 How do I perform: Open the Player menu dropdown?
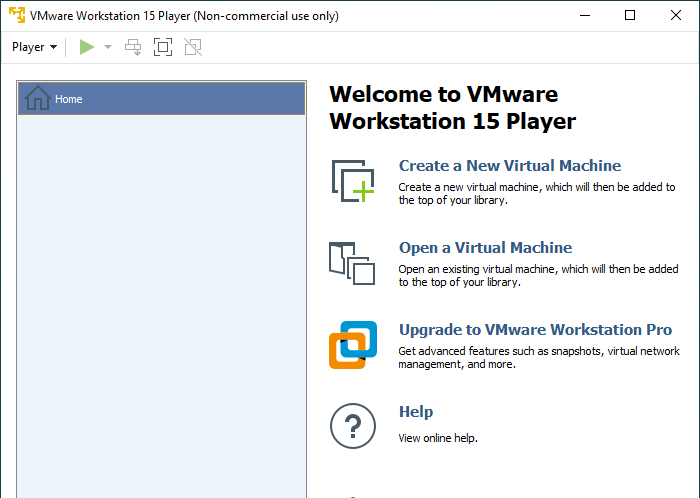(34, 47)
